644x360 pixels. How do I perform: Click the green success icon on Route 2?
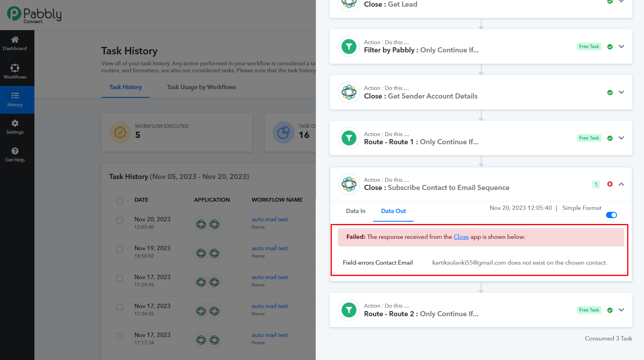[610, 310]
